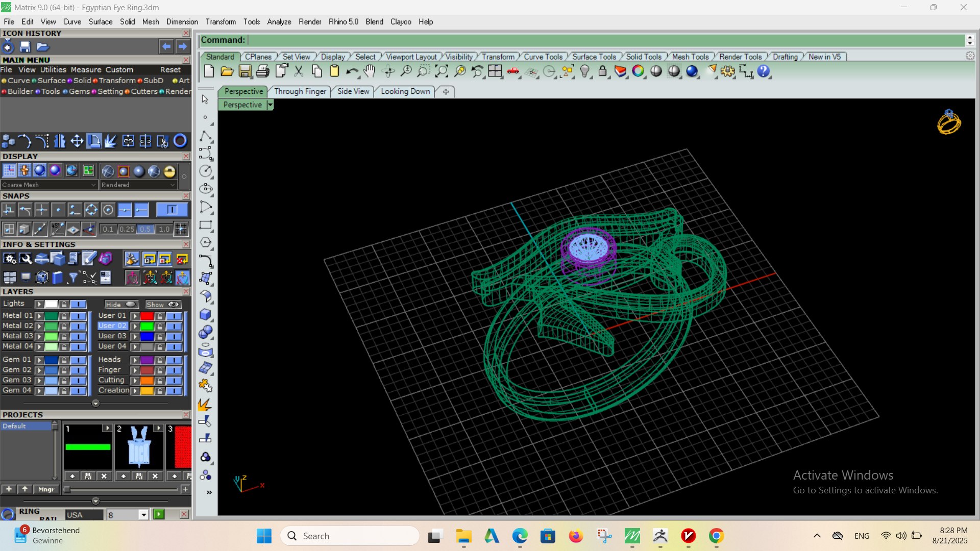The image size is (980, 551).
Task: Click the blue ring icon in Main Menu tools
Action: coord(180,141)
